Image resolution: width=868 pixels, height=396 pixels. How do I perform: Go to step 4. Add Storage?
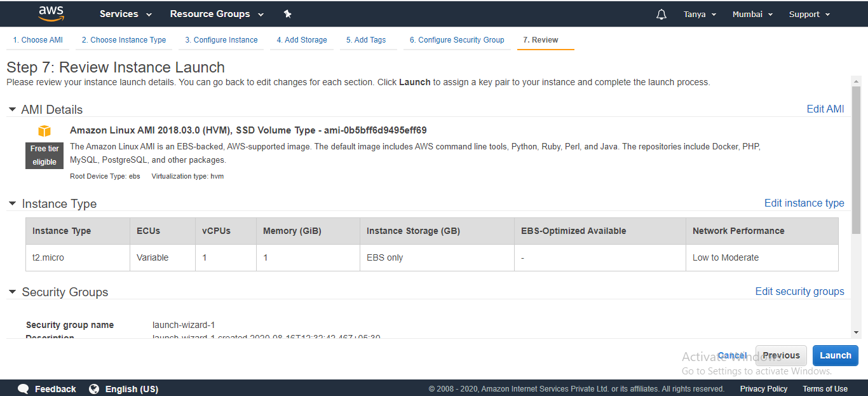point(302,39)
